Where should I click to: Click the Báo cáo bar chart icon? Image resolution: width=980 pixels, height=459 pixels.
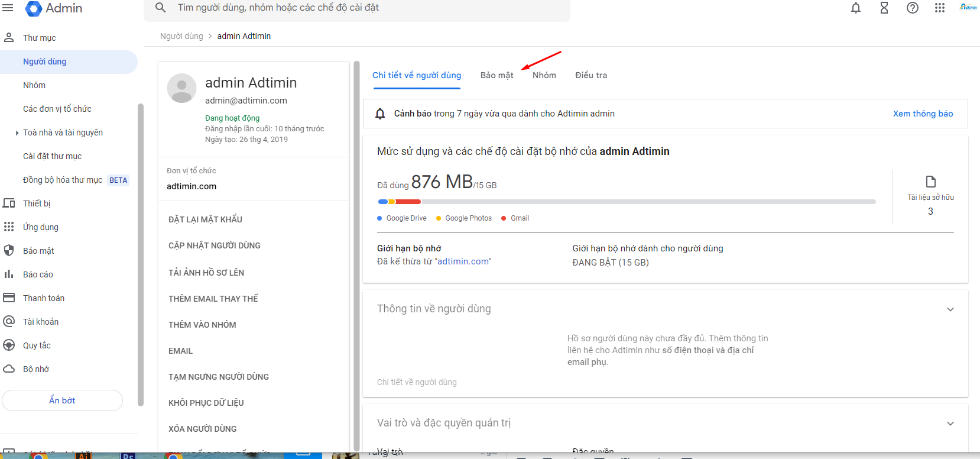click(x=9, y=274)
